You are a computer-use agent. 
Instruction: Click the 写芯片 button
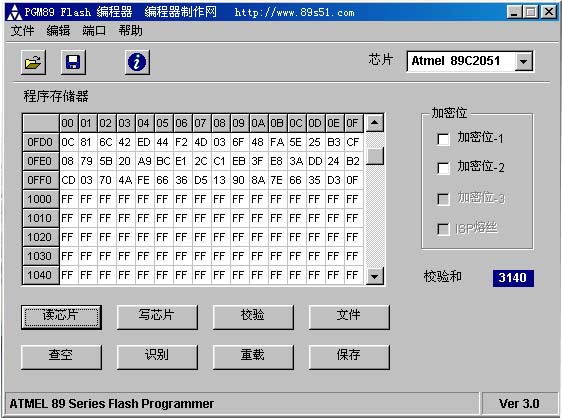click(x=157, y=317)
